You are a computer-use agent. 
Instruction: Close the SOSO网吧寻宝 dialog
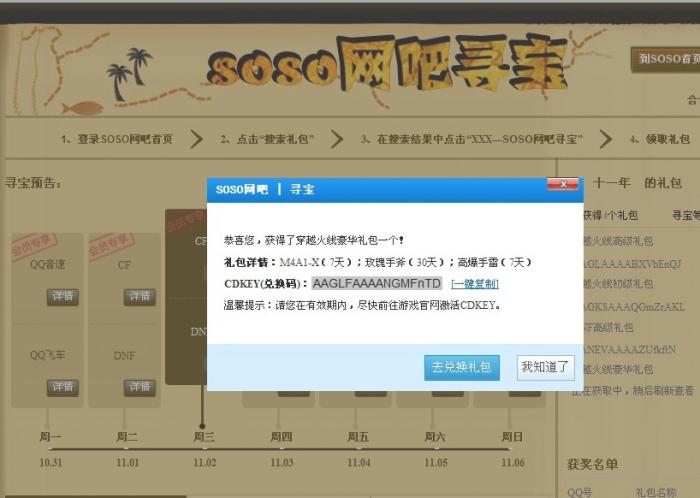coord(562,184)
